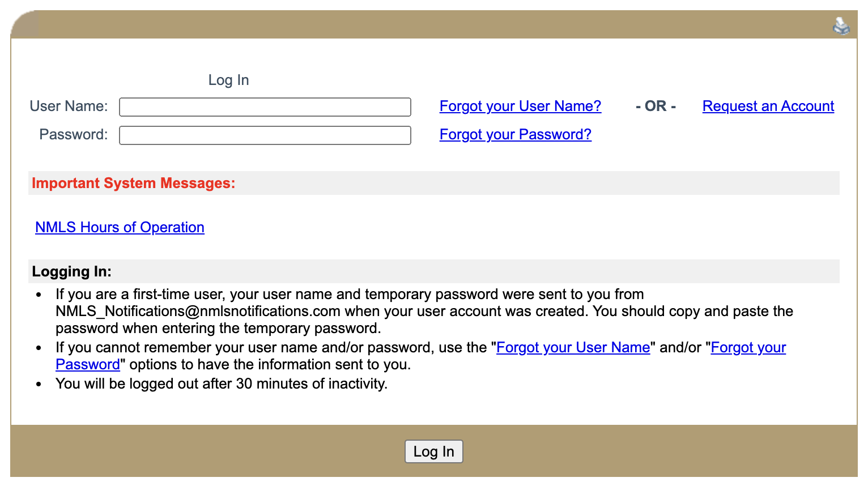Viewport: 868px width, 486px height.
Task: Open the top 'Forgot your User Name?' link
Action: click(x=520, y=106)
